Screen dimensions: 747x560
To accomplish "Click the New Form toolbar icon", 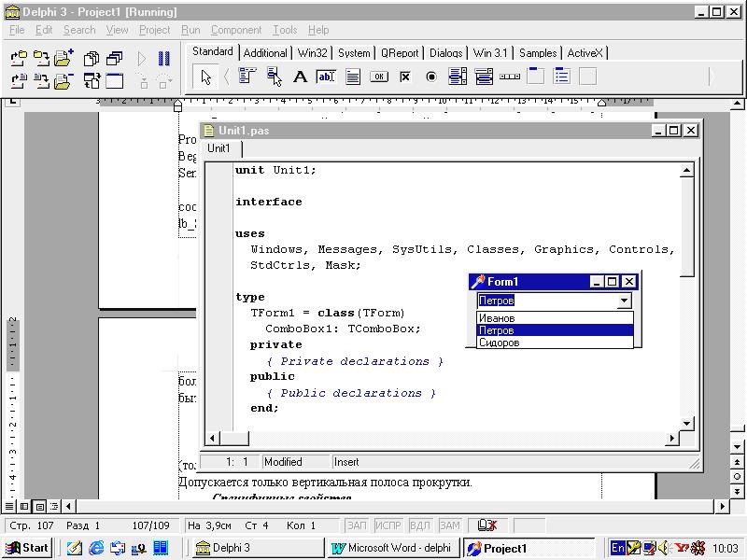I will [x=114, y=81].
